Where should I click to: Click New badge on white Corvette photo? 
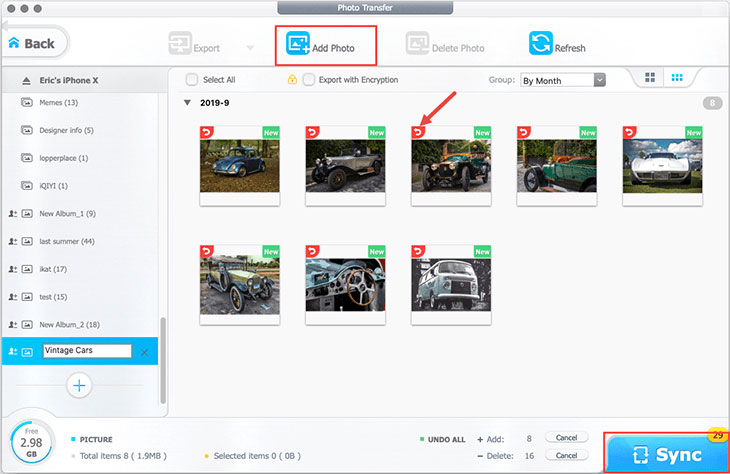point(694,133)
